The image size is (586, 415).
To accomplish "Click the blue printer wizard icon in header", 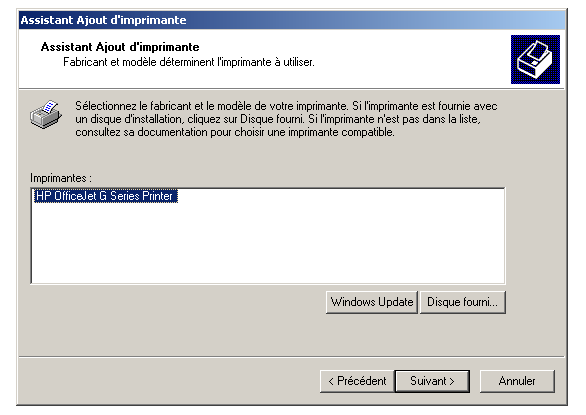I will [535, 59].
